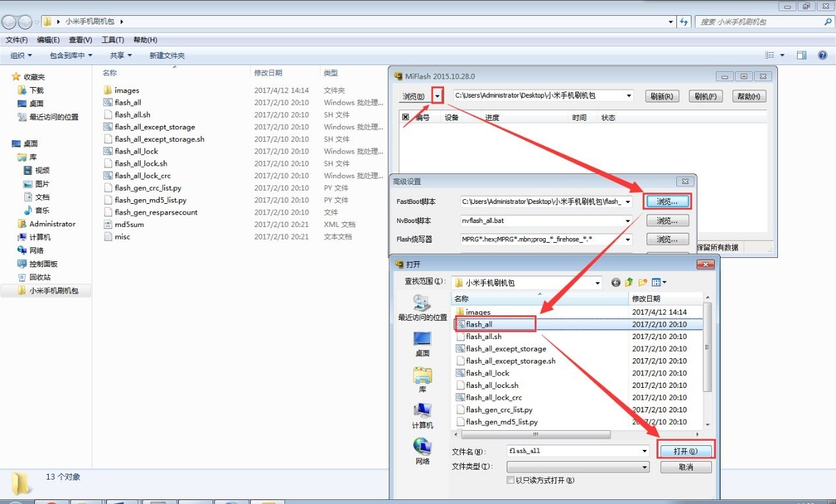Toggle Explorer preview pane icon

click(x=802, y=55)
